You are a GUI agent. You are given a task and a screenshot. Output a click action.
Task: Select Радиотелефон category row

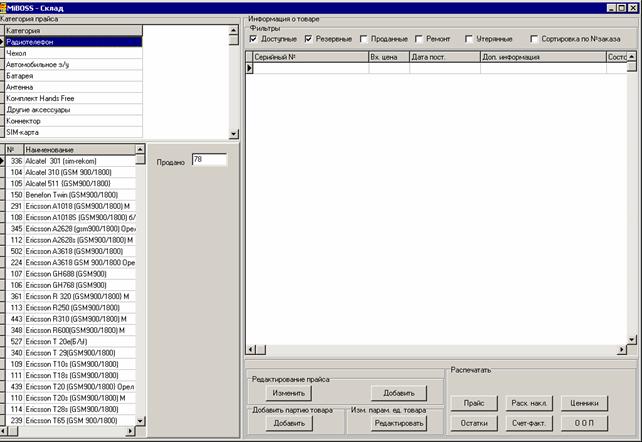pos(73,42)
